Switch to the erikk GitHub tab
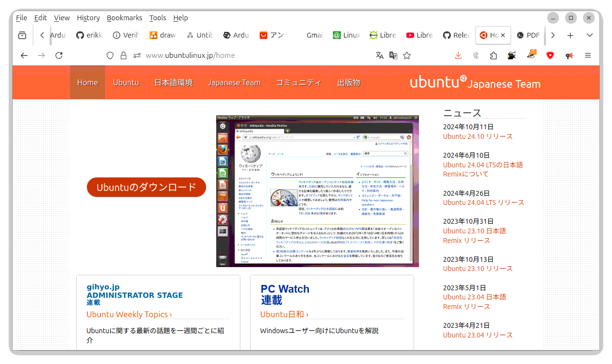The width and height of the screenshot is (612, 364). [90, 35]
